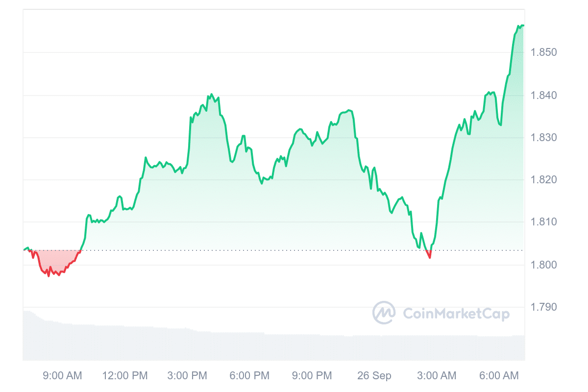Click the 6:00 PM axis label
Image resolution: width=588 pixels, height=392 pixels.
tap(249, 376)
